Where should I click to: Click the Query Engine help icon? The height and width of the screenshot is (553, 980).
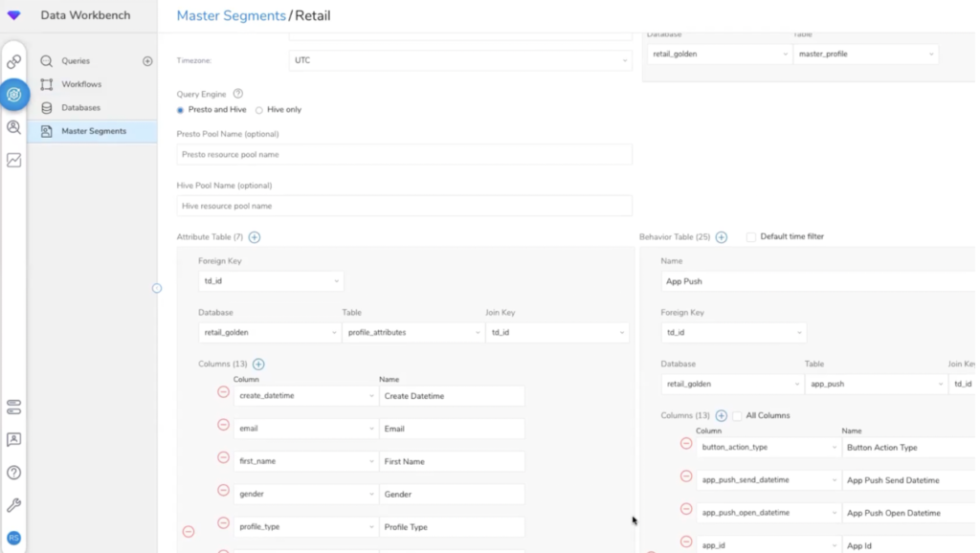click(238, 94)
